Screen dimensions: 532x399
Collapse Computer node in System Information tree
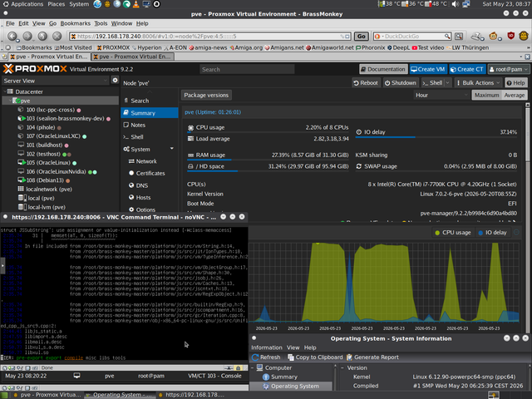pyautogui.click(x=252, y=367)
